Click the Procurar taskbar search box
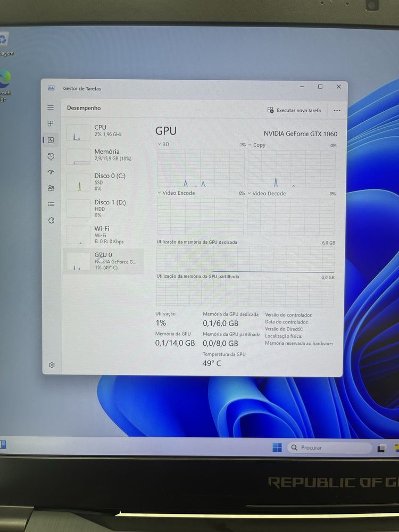 (x=330, y=448)
